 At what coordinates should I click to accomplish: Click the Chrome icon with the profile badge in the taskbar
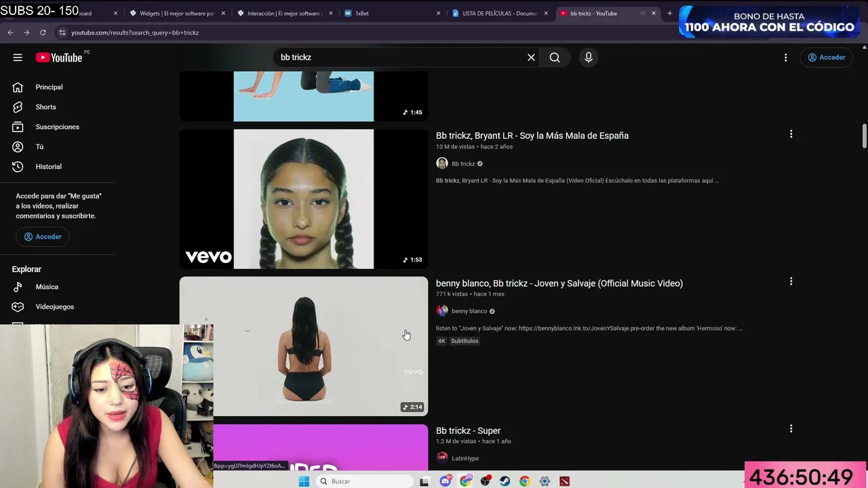tap(465, 481)
